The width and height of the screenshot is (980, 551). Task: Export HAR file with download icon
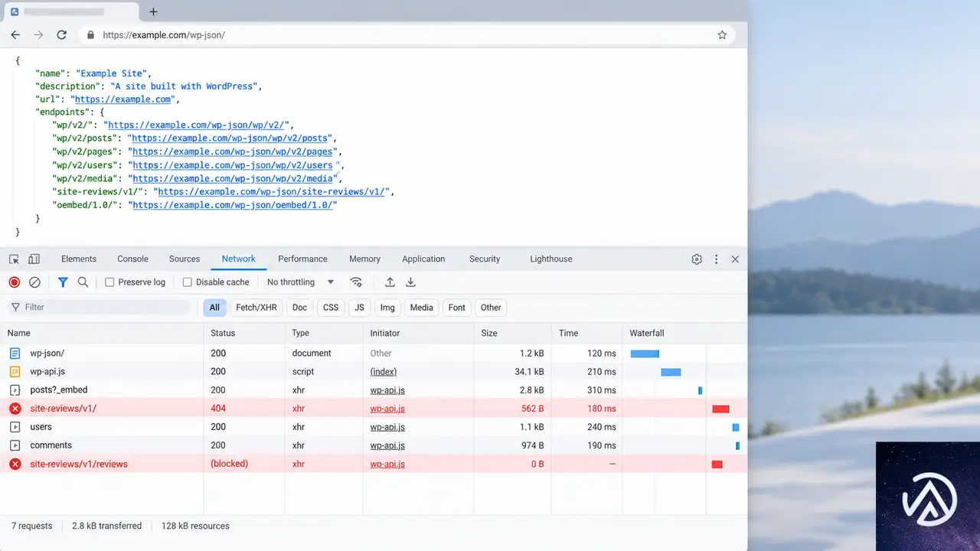(x=410, y=282)
